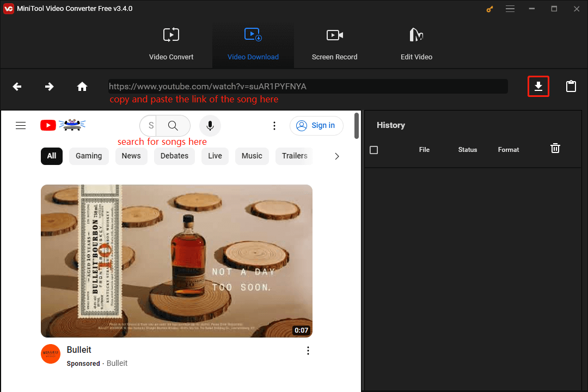Open the Edit Video tab
Screen dimensions: 588x392
point(416,44)
